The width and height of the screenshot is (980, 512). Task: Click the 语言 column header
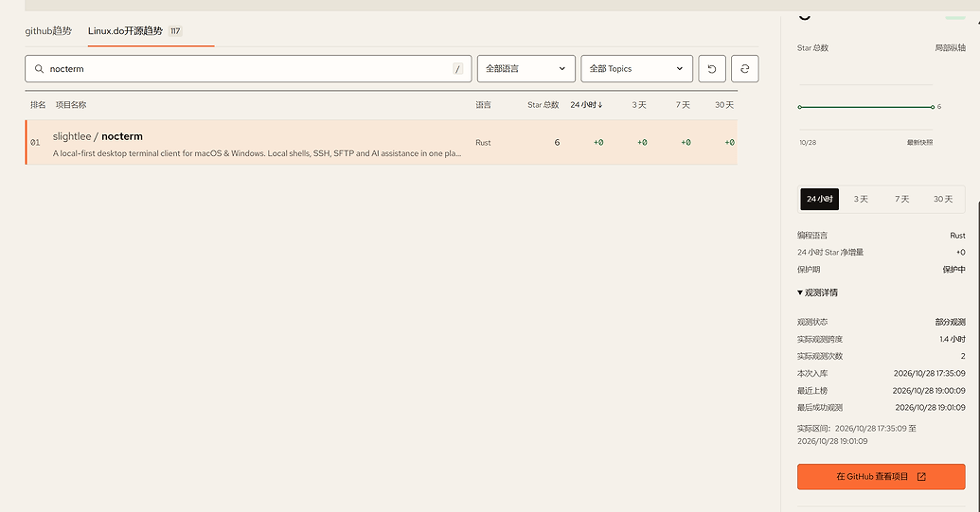pyautogui.click(x=483, y=105)
